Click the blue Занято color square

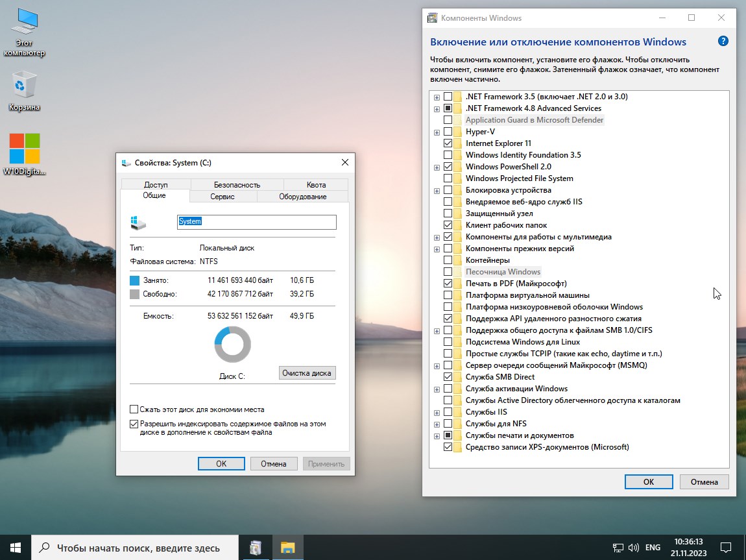tap(135, 280)
